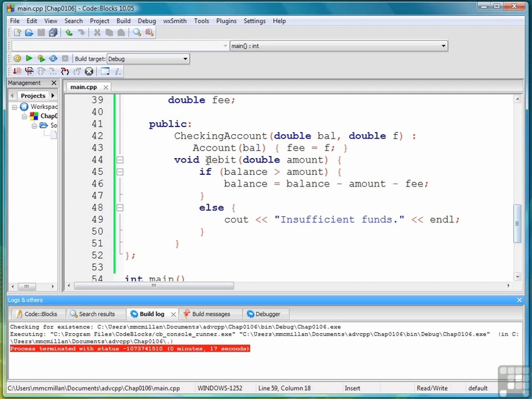Screen dimensions: 532x399
Task: Show next Management tab with right arrow
Action: [x=53, y=96]
